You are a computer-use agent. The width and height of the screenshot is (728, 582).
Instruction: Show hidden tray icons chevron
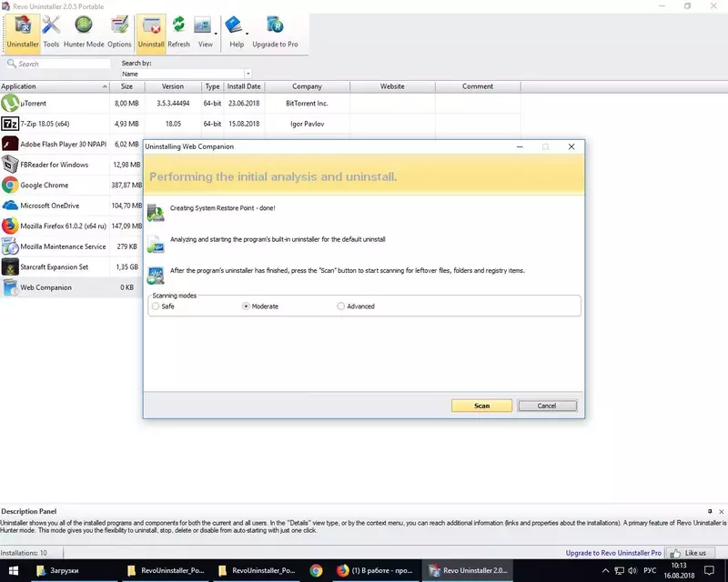(x=605, y=570)
